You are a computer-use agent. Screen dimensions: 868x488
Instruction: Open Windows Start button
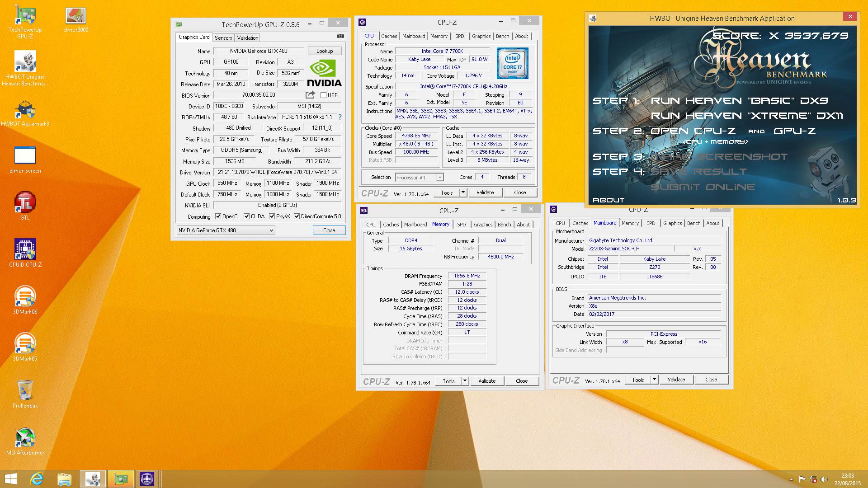click(10, 479)
